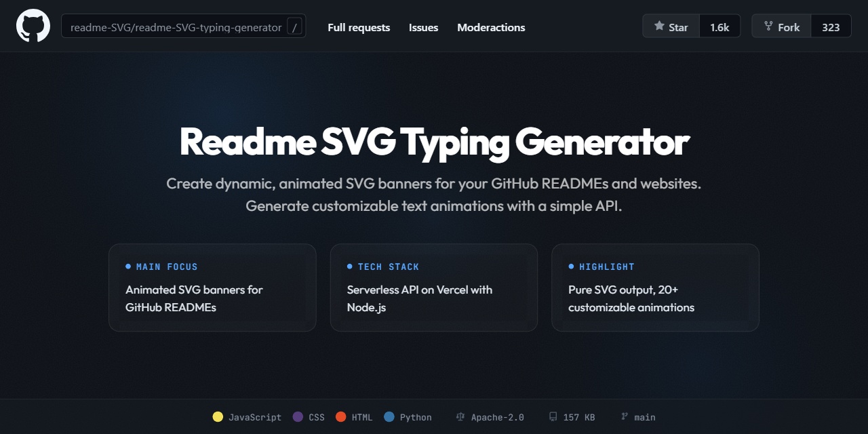Click the GitHub logo icon
This screenshot has width=868, height=434.
(33, 26)
